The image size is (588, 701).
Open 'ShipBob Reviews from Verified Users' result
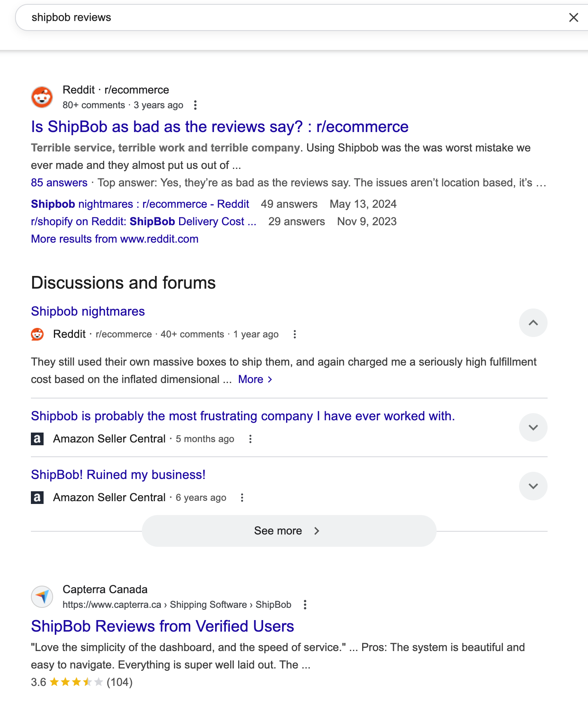click(x=162, y=626)
